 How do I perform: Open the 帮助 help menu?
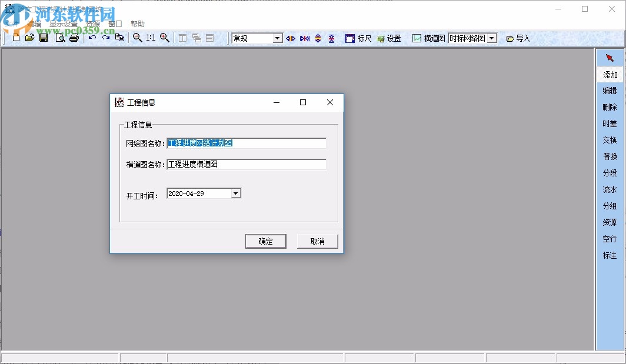point(137,24)
